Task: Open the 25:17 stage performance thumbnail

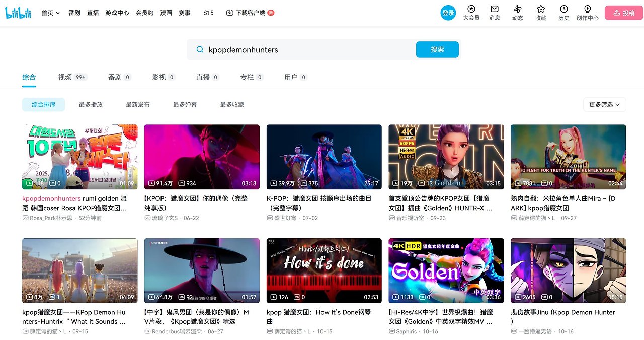Action: click(x=324, y=157)
